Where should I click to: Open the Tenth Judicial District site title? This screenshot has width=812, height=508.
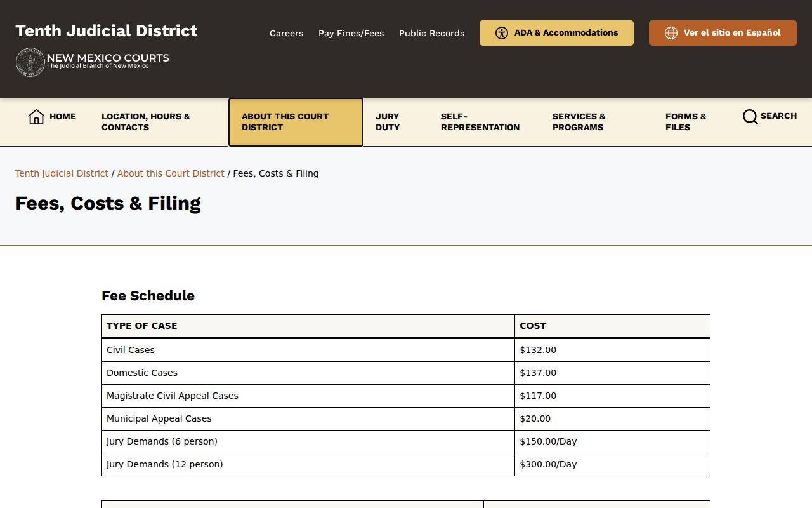click(x=107, y=31)
